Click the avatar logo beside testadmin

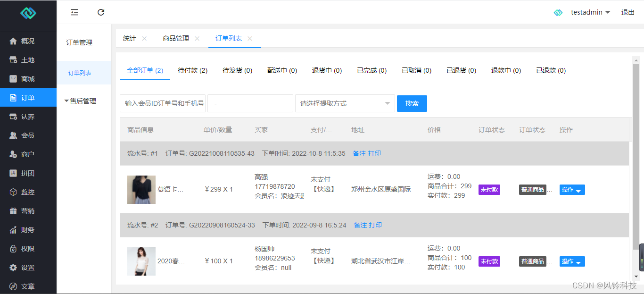pyautogui.click(x=558, y=13)
